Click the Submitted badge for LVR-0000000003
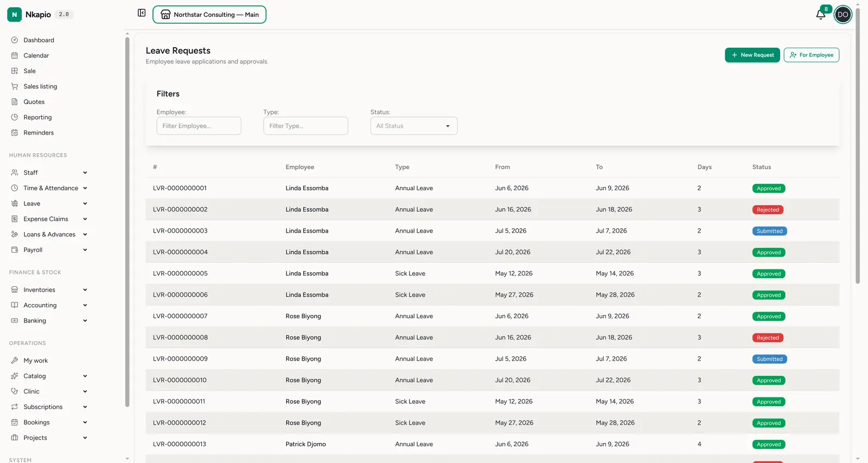Image resolution: width=868 pixels, height=463 pixels. (769, 231)
